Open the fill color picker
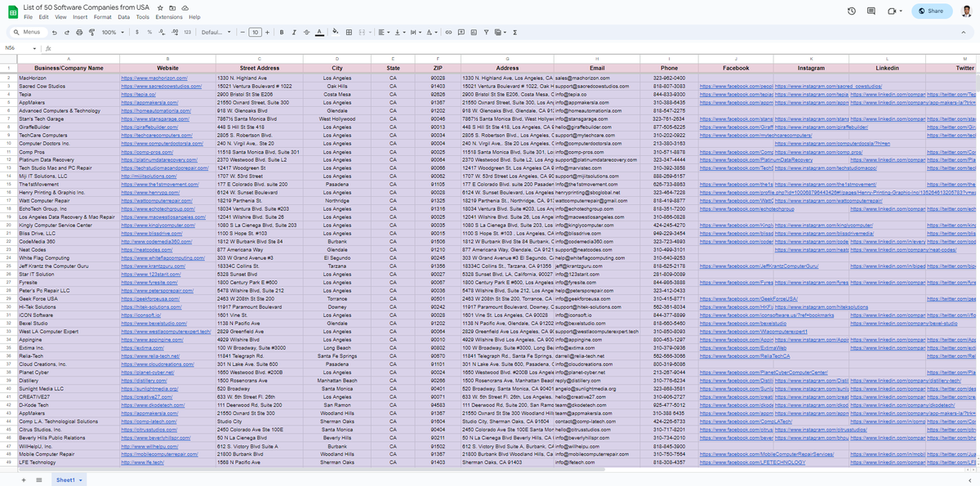Screen dimensions: 980x486 tap(336, 32)
